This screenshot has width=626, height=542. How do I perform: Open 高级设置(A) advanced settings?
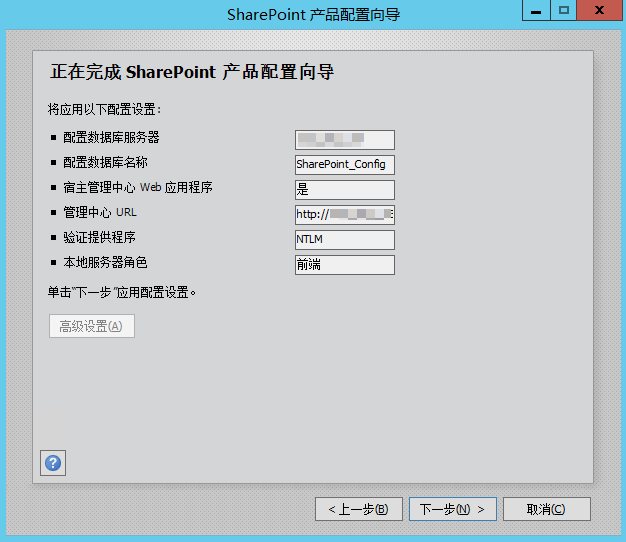pos(92,326)
